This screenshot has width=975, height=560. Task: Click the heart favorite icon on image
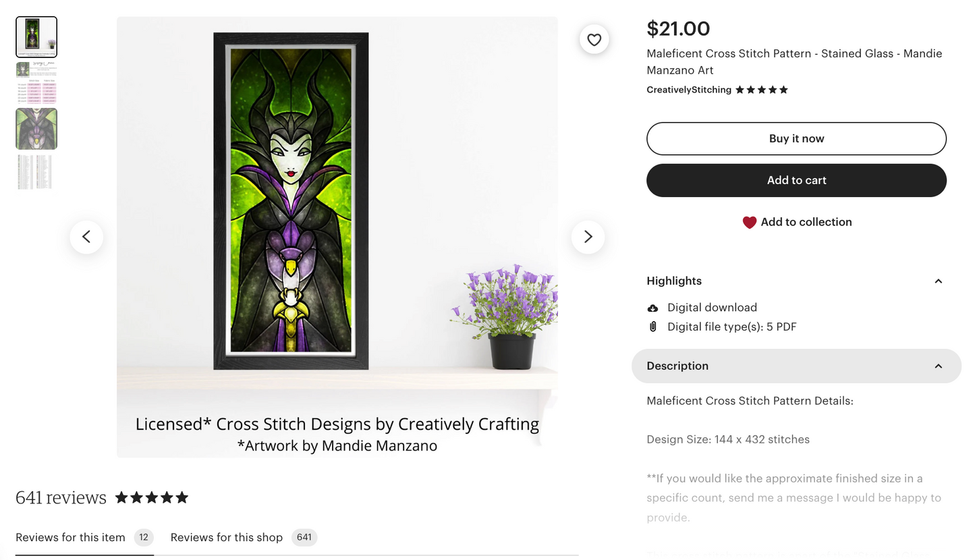pos(594,40)
